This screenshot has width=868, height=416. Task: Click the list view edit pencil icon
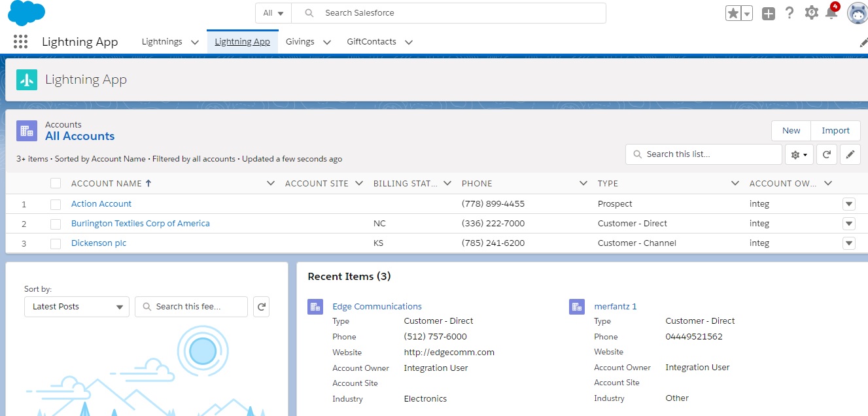850,154
